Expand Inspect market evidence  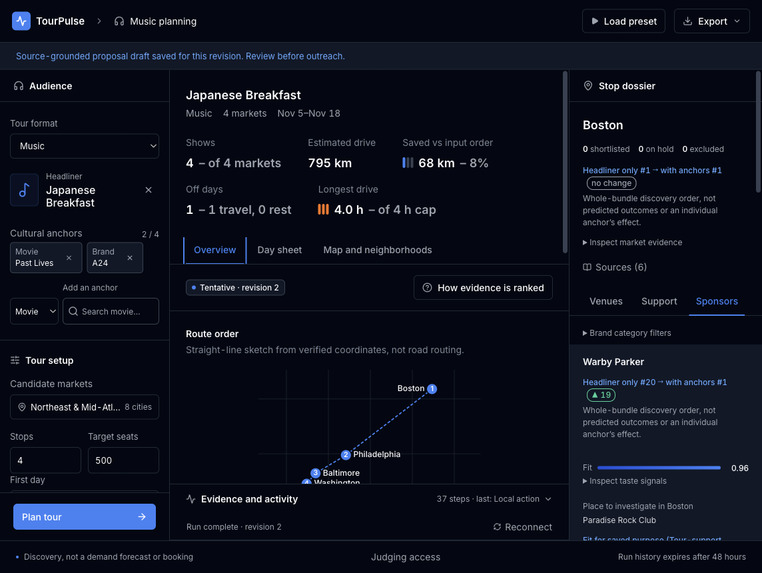point(632,242)
